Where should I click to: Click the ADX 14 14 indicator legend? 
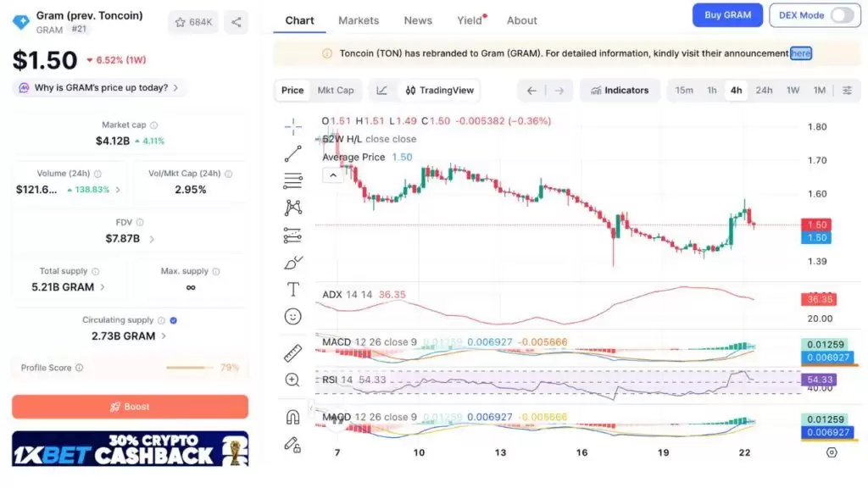(x=364, y=295)
